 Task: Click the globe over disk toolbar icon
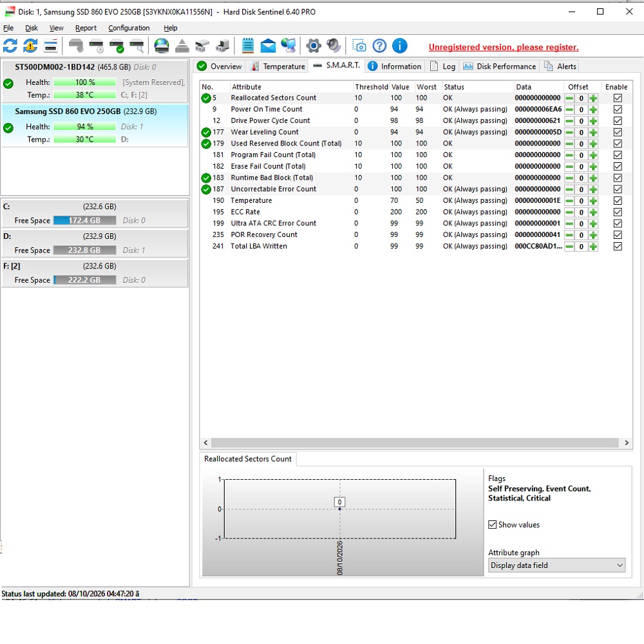point(162,46)
